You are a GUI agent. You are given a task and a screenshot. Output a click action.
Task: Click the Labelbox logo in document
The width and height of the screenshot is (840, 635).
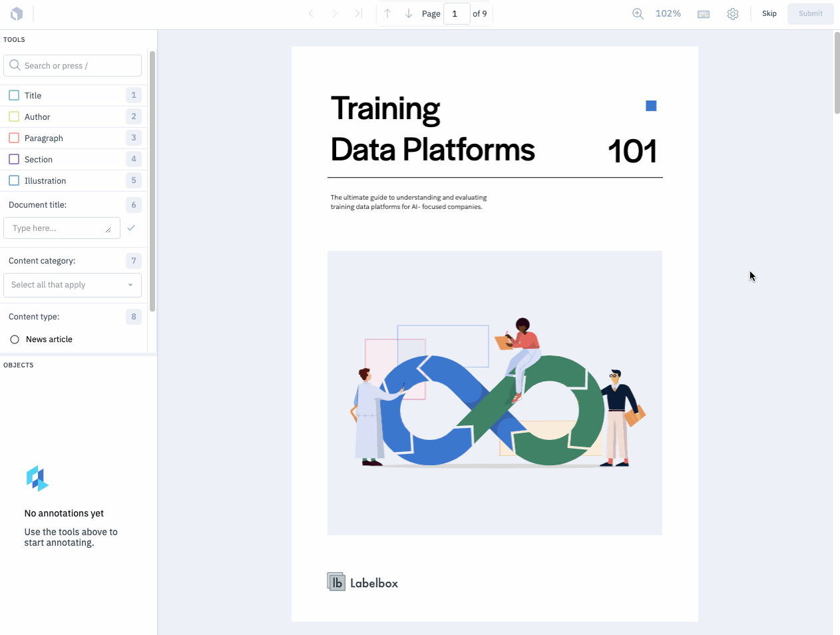pos(363,582)
